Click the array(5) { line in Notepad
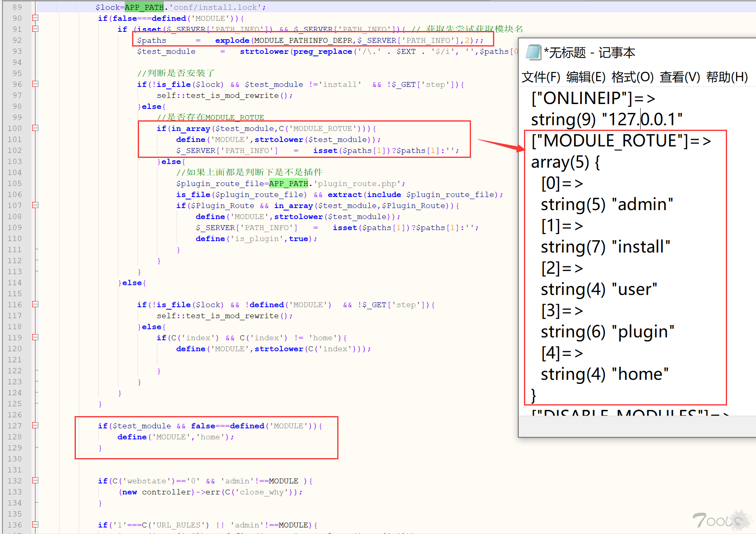Image resolution: width=756 pixels, height=534 pixels. [566, 162]
